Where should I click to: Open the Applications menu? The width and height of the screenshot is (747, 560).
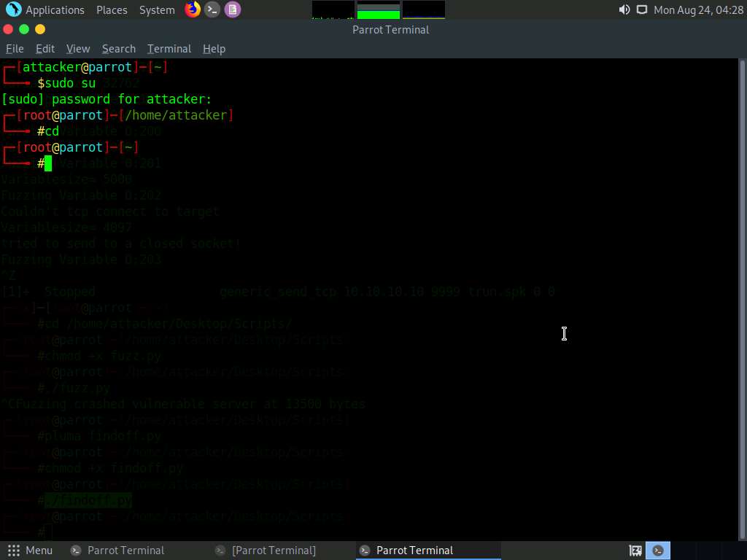[x=54, y=9]
